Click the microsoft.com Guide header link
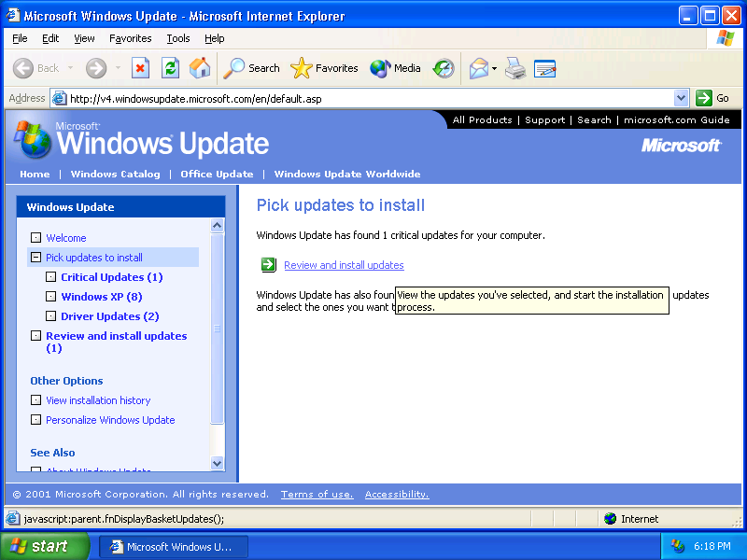 click(676, 120)
